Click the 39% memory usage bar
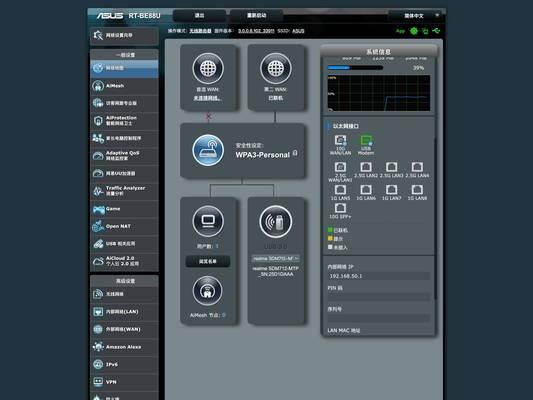Viewport: 533px width, 400px height. coord(355,68)
